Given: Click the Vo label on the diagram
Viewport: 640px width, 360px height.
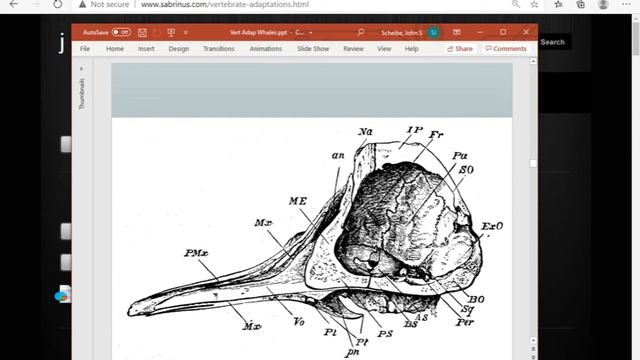Looking at the screenshot, I should coord(299,322).
